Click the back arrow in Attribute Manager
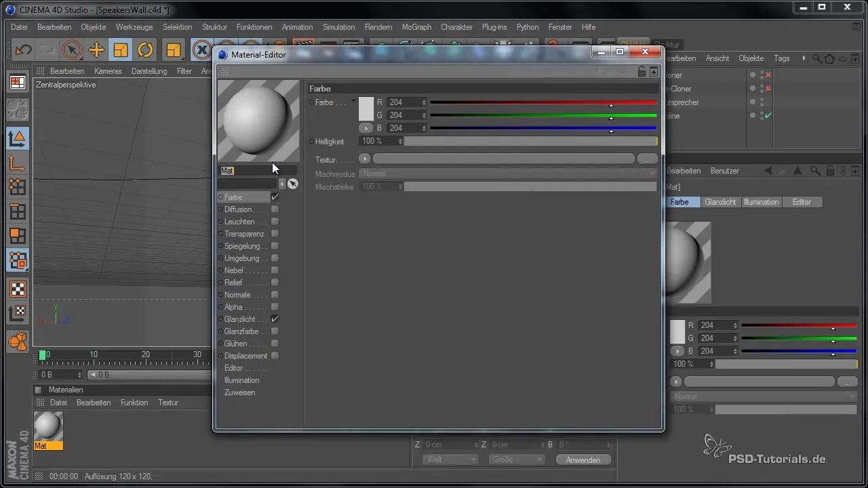Image resolution: width=868 pixels, height=488 pixels. click(768, 171)
